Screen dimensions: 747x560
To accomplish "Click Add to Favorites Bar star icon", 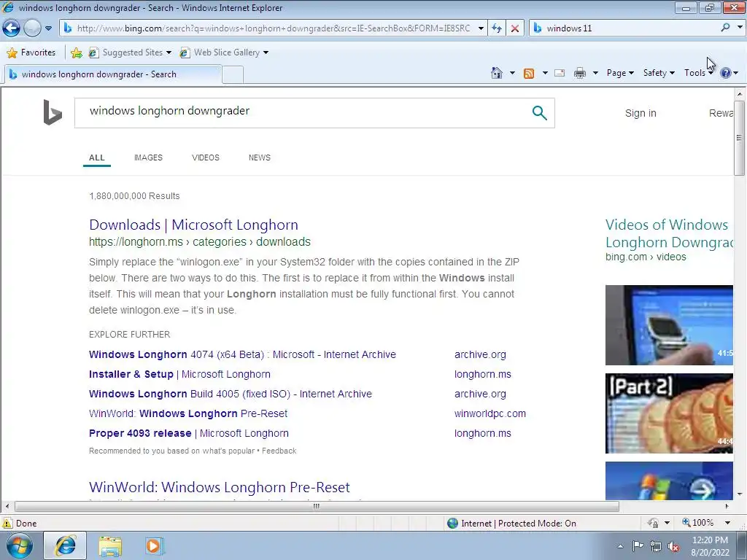I will coord(76,52).
